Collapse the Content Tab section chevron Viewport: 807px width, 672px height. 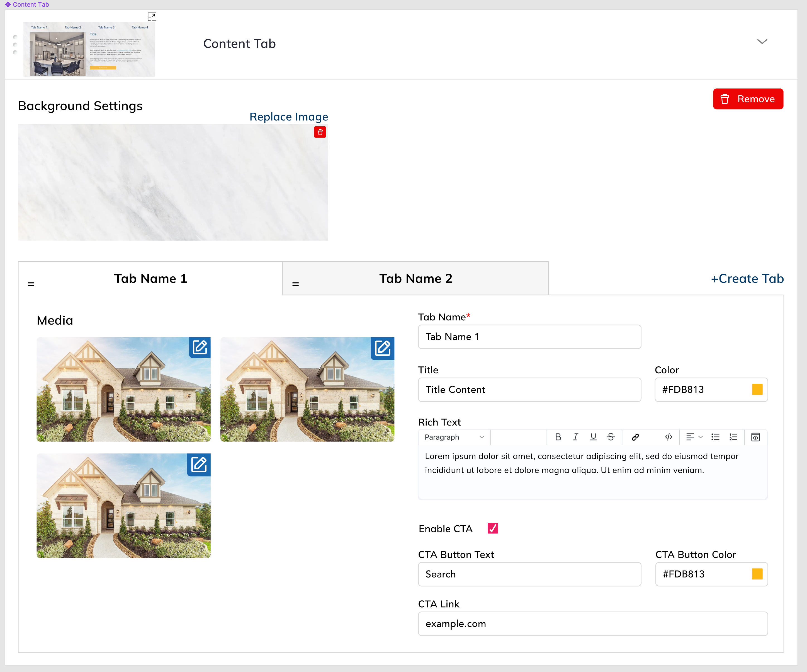coord(762,42)
